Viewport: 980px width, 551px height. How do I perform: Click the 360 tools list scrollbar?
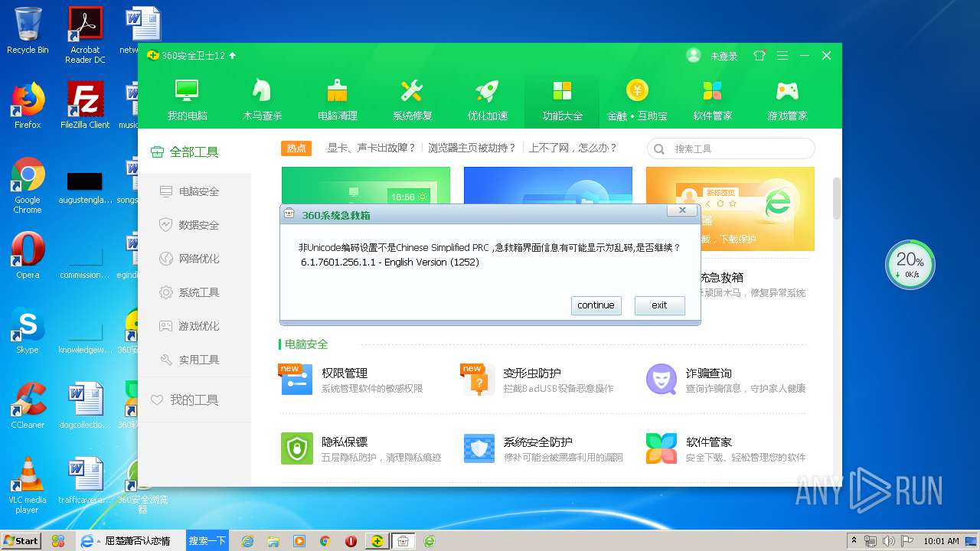point(837,199)
